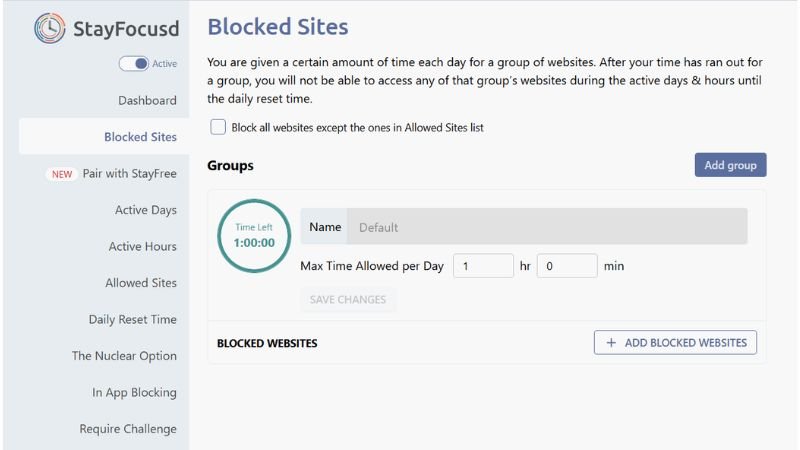Click the NEW badge beside StayFree

[62, 174]
